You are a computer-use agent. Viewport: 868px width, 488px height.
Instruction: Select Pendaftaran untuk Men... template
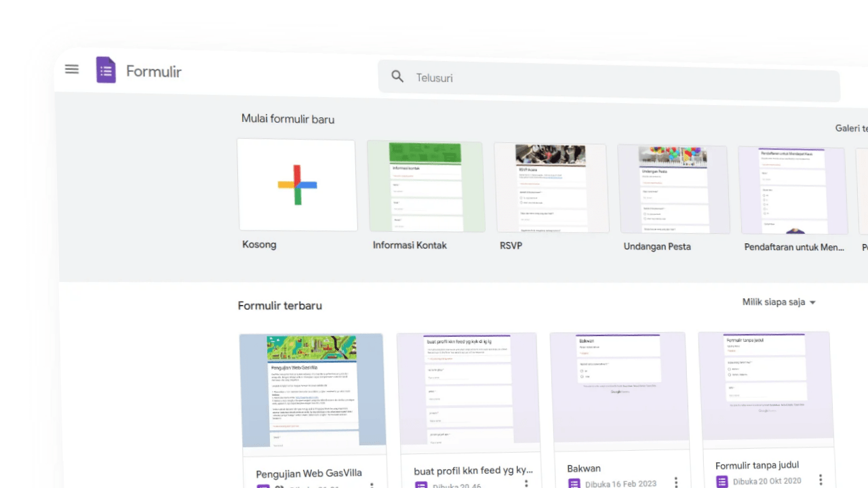click(x=793, y=191)
